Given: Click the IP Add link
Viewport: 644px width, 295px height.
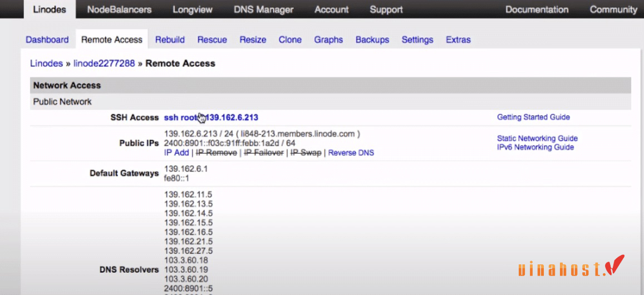Looking at the screenshot, I should [x=176, y=153].
